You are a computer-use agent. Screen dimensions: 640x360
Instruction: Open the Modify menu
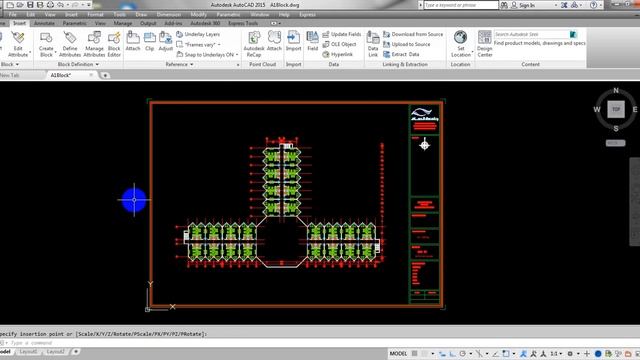[x=198, y=14]
